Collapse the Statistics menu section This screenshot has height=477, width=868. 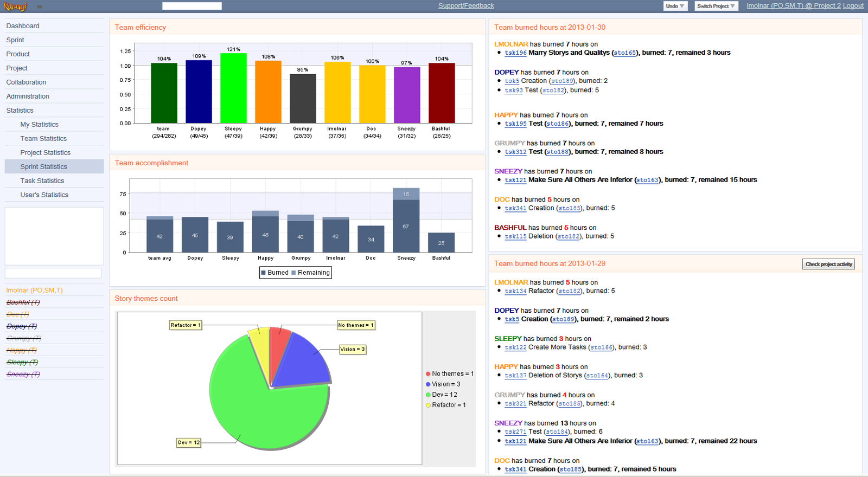(x=54, y=111)
